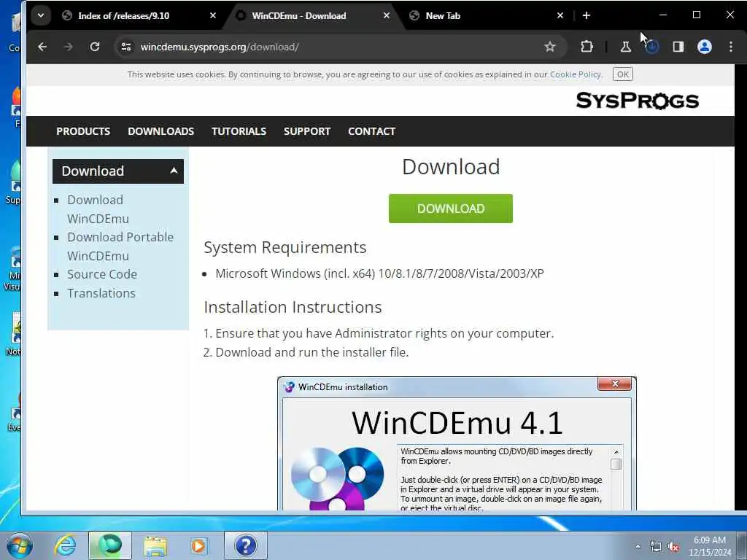Open the TUTORIALS menu
Image resolution: width=747 pixels, height=560 pixels.
coord(239,131)
